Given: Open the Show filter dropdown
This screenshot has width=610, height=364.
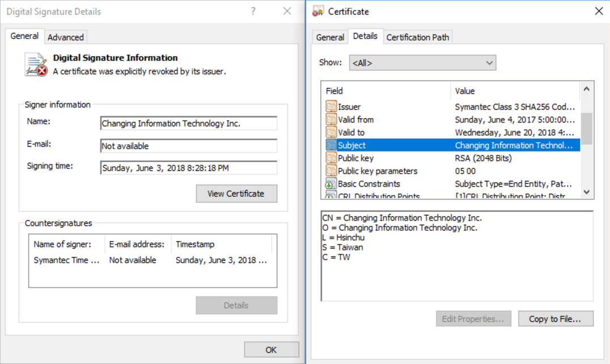Looking at the screenshot, I should (422, 63).
